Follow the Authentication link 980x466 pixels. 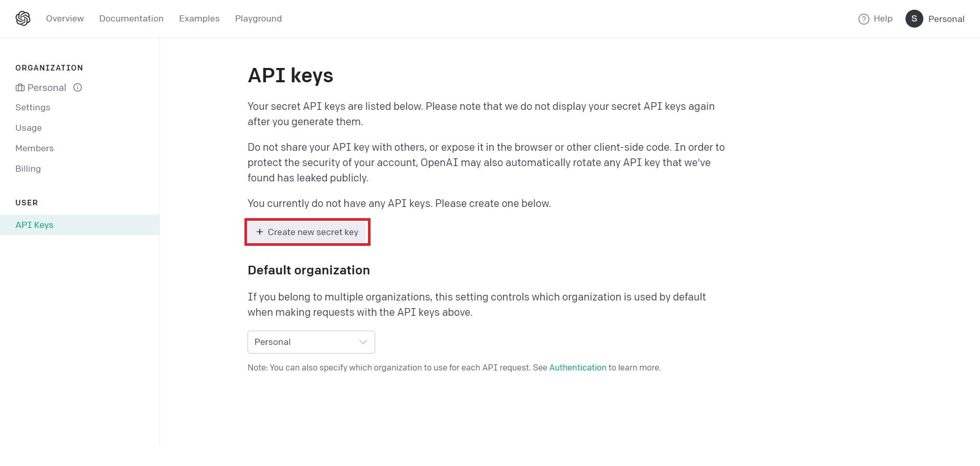click(577, 368)
